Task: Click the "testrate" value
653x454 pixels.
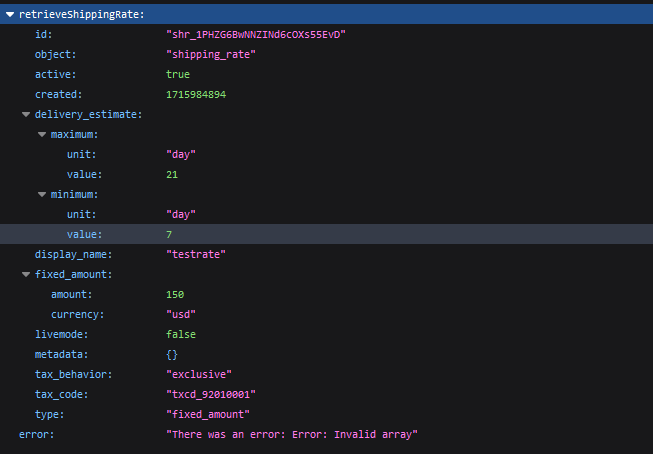Action: (x=196, y=254)
